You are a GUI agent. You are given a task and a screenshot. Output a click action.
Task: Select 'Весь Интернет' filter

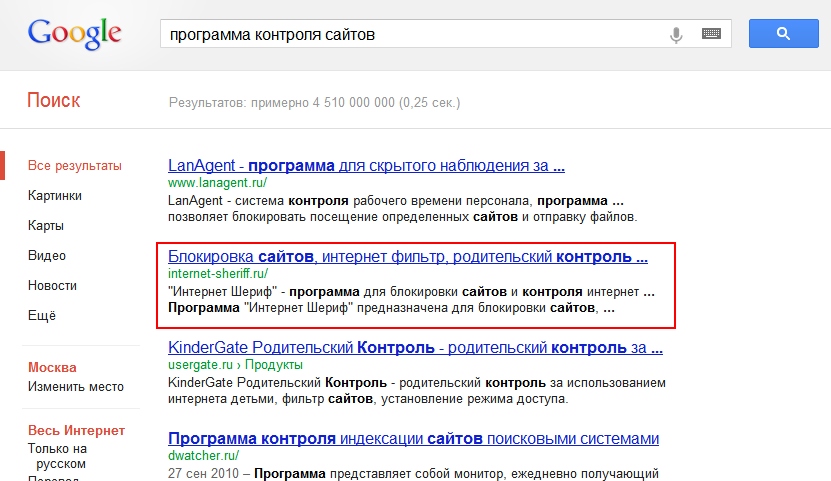(76, 430)
